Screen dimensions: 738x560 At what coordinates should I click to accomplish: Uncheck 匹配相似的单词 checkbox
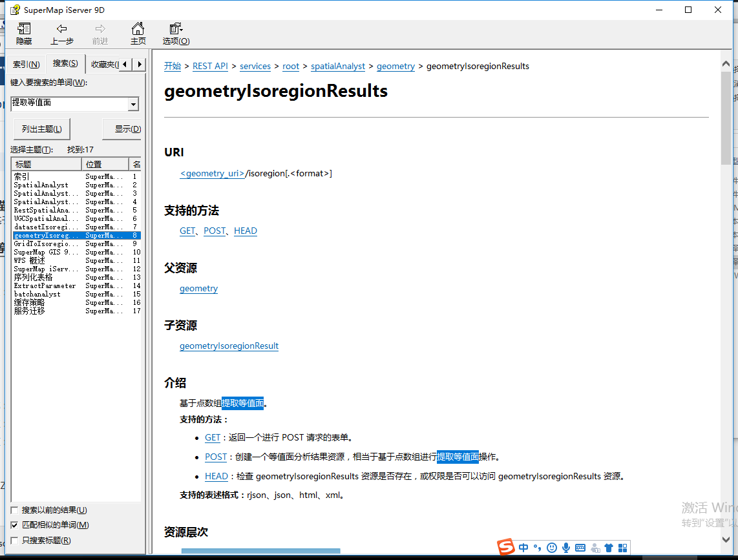(x=15, y=525)
